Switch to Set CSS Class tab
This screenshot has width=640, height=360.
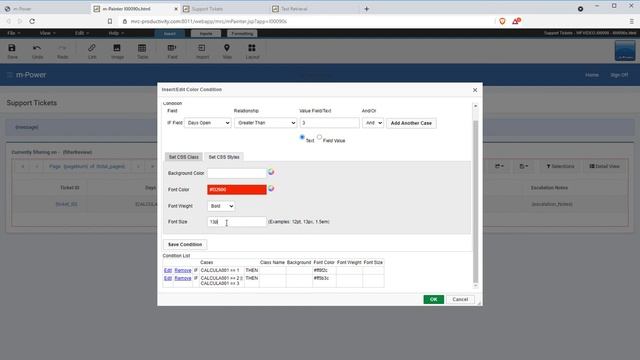pos(184,157)
